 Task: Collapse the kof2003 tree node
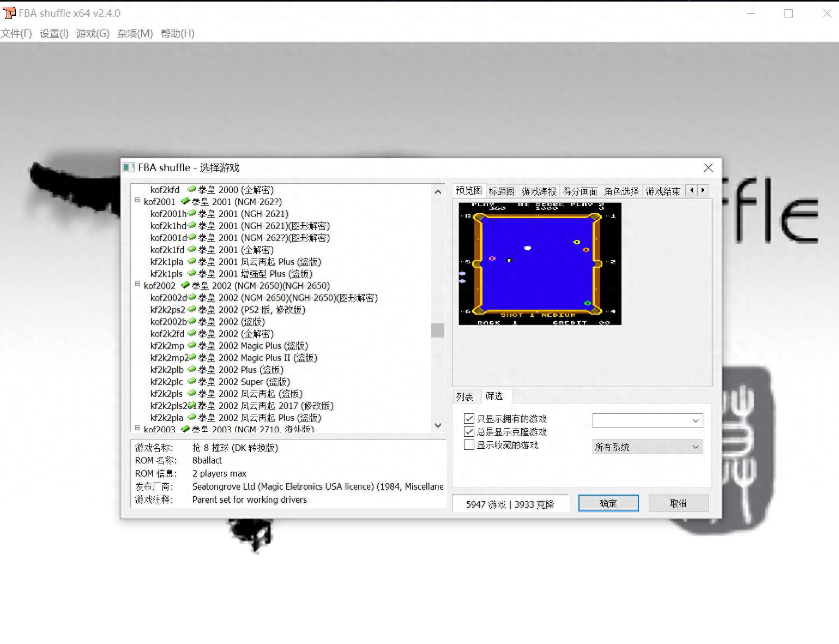coord(138,429)
